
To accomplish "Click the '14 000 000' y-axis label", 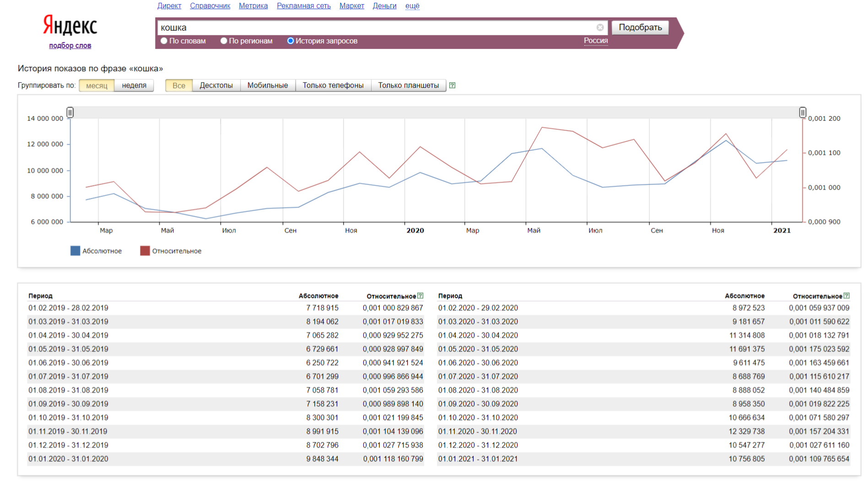I will (45, 119).
